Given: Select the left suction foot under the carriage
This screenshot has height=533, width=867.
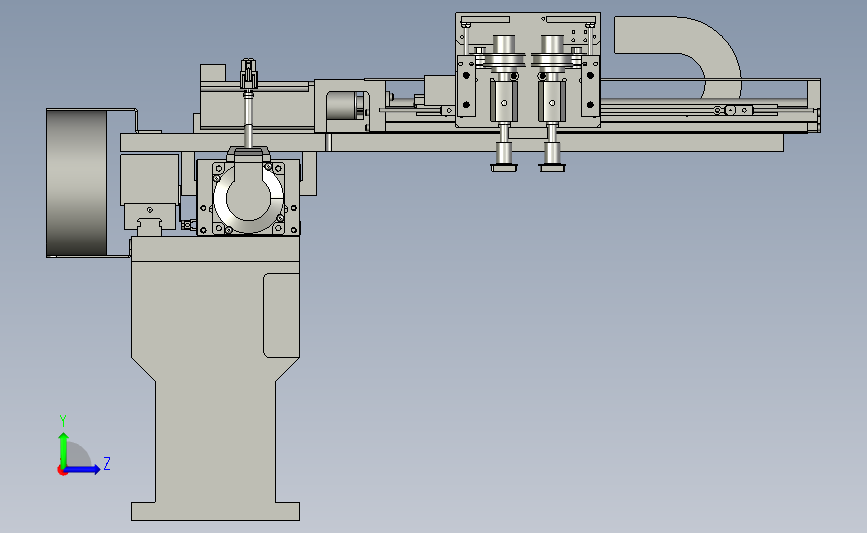Looking at the screenshot, I should [504, 167].
